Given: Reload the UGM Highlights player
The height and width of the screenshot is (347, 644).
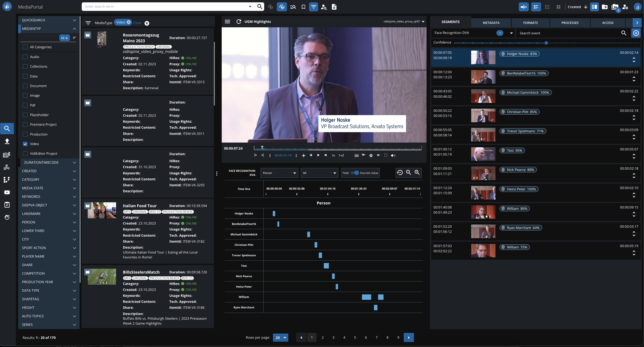Looking at the screenshot, I should 239,22.
